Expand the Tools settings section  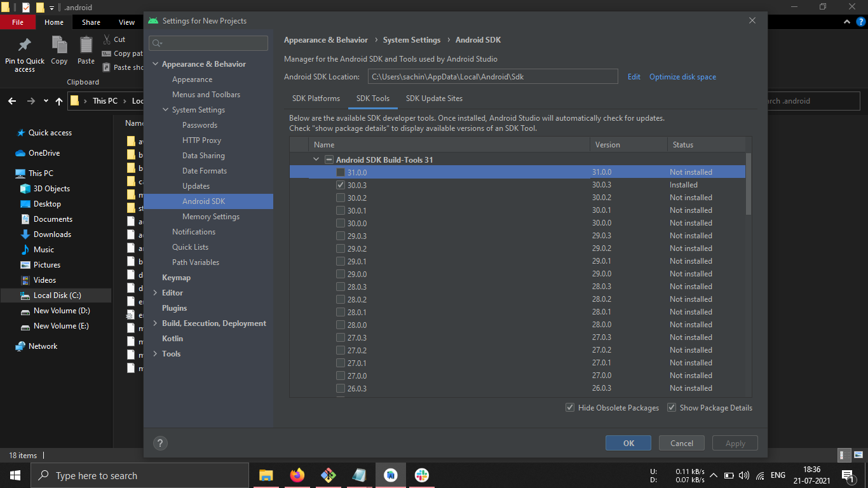(x=156, y=354)
